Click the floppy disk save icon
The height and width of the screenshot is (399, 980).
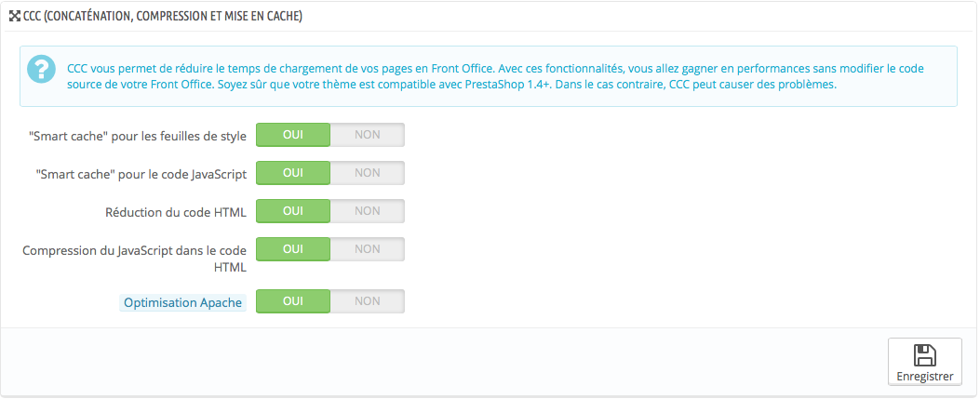924,354
